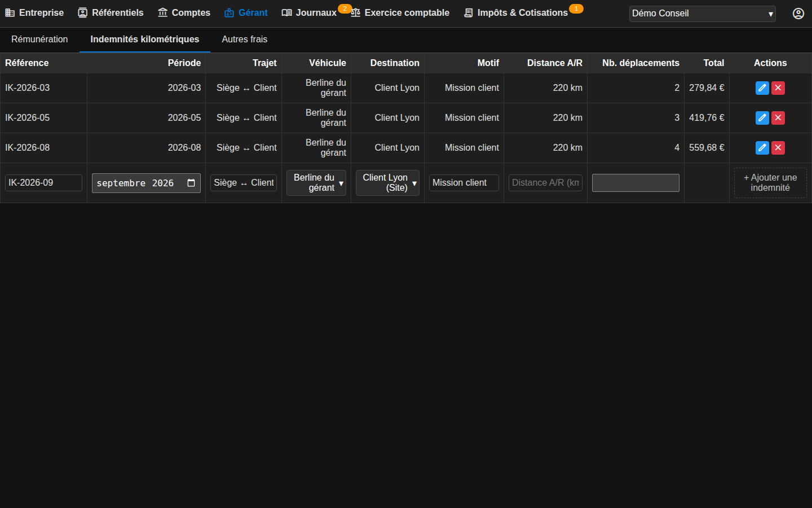The height and width of the screenshot is (508, 812).
Task: Expand the Démo Conseil company dropdown
Action: [702, 14]
